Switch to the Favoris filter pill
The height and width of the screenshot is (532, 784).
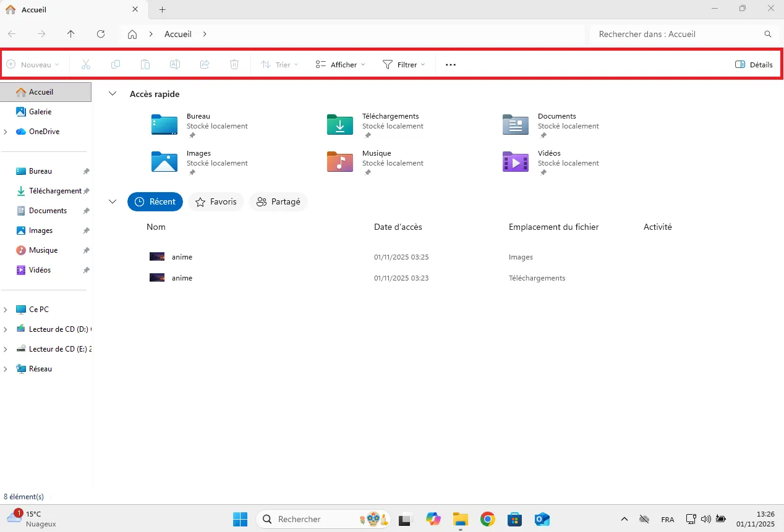[216, 201]
